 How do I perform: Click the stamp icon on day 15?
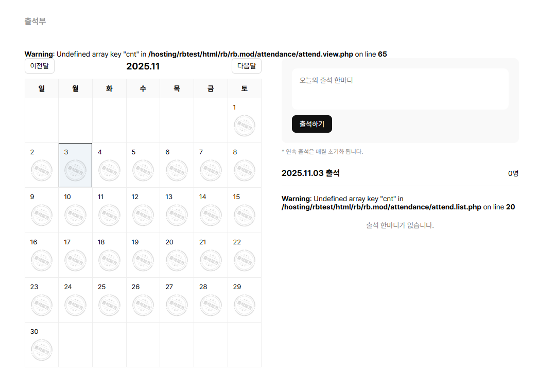click(x=244, y=215)
